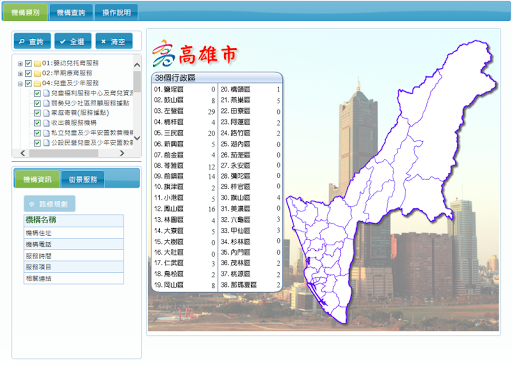The width and height of the screenshot is (512, 365).
Task: Click the 高雄市 city logo
Action: (195, 54)
